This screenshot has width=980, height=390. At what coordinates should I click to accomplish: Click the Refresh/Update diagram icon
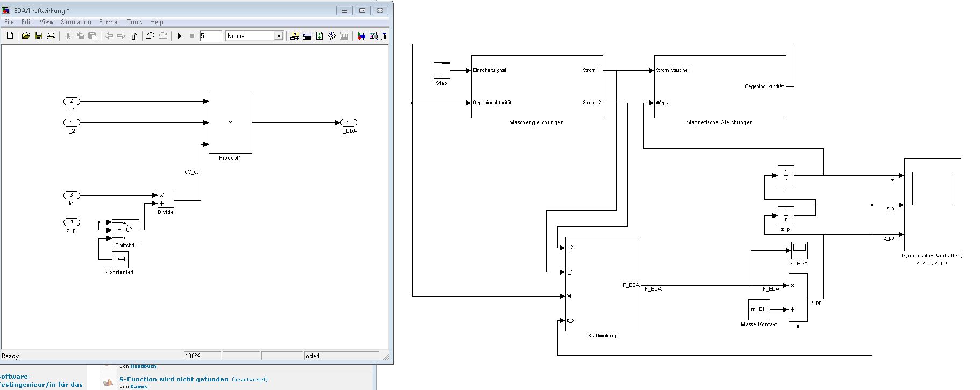click(x=319, y=36)
